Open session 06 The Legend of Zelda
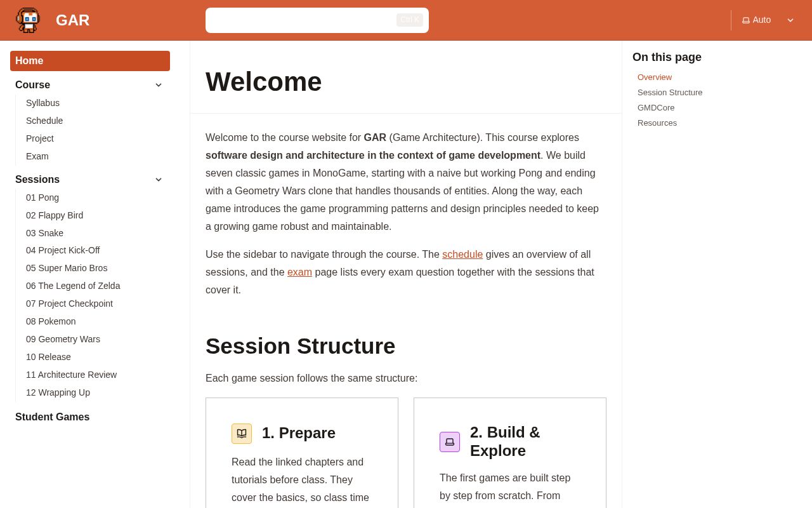Viewport: 812px width, 508px height. tap(73, 286)
